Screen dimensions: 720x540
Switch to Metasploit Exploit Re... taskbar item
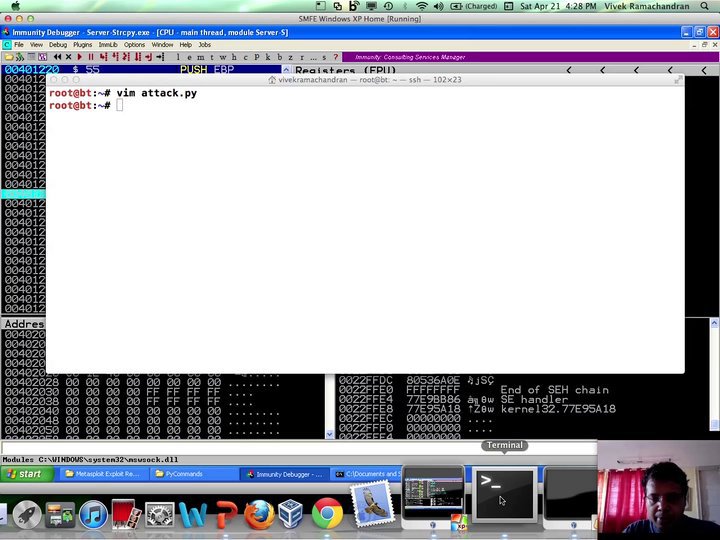click(103, 474)
